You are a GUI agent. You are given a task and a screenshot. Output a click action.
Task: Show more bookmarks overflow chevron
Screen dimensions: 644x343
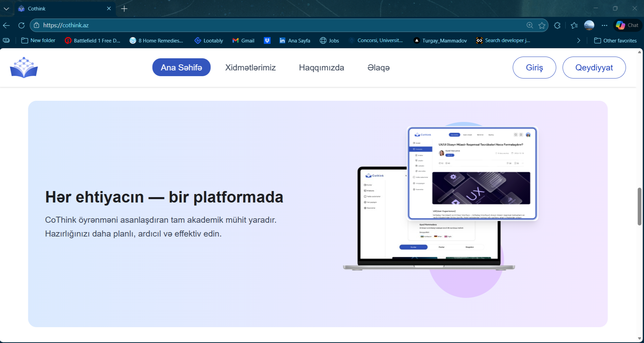(579, 40)
